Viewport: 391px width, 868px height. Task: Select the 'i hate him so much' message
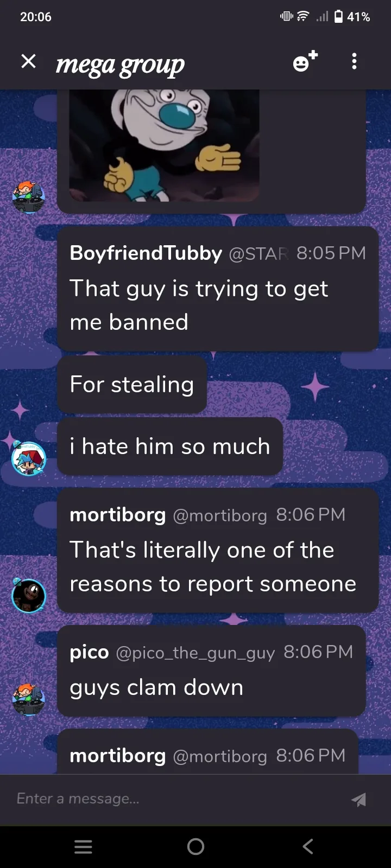[x=170, y=446]
